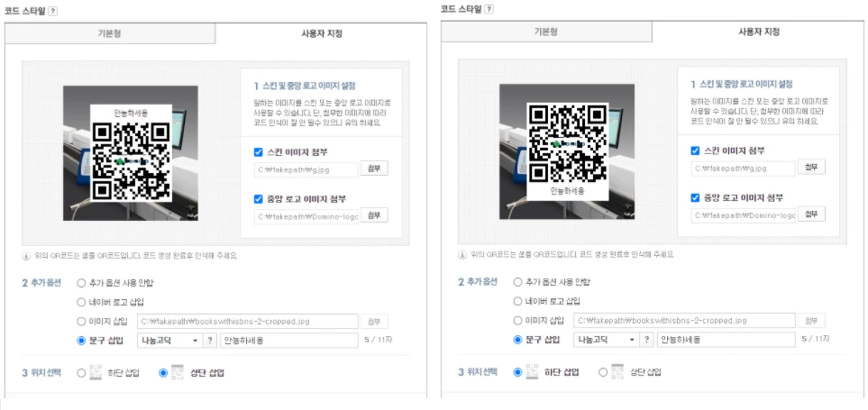Click bookswithisbns image path field, left panel
Image resolution: width=868 pixels, height=410 pixels.
pyautogui.click(x=248, y=322)
